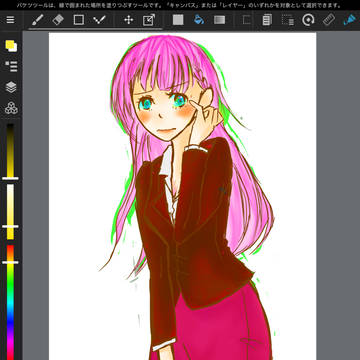The image size is (360, 360).
Task: Open the selection-with-layers icon
Action: pyautogui.click(x=287, y=20)
